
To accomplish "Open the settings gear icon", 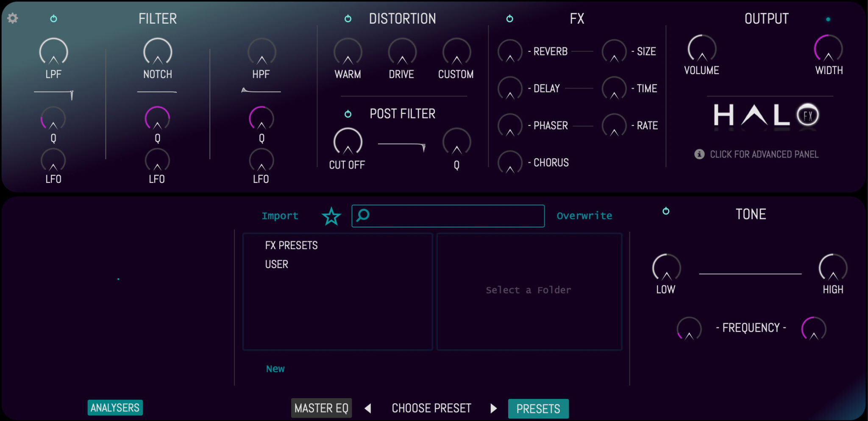I will (x=13, y=19).
